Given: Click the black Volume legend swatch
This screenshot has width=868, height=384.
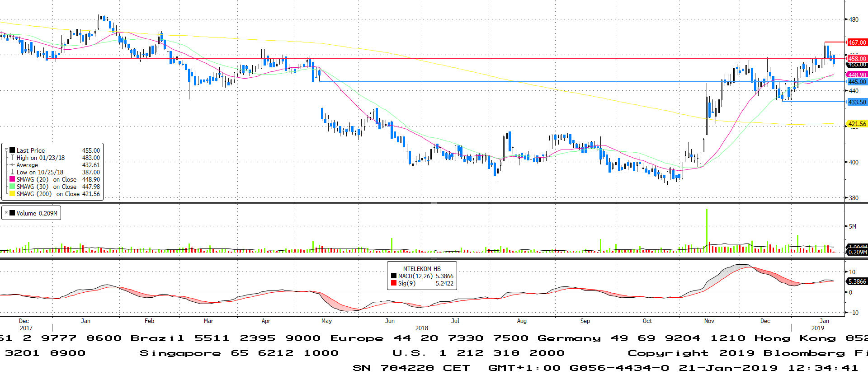Looking at the screenshot, I should (x=12, y=213).
